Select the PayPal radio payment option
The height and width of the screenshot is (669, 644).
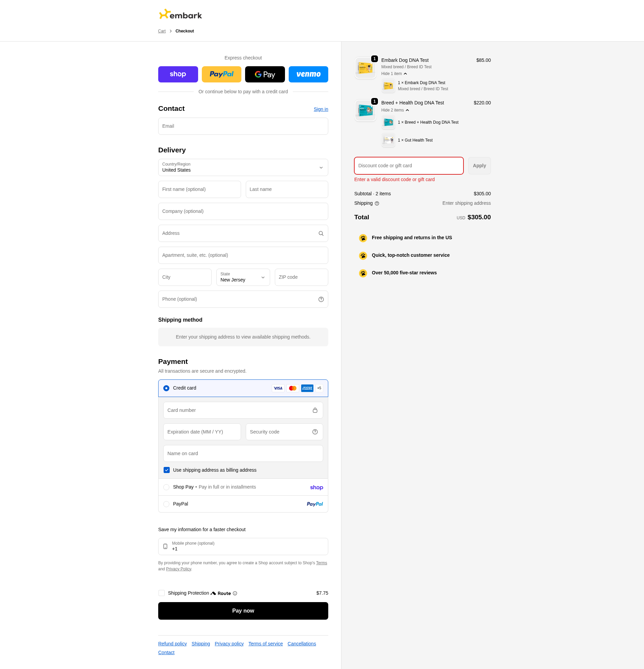click(166, 504)
